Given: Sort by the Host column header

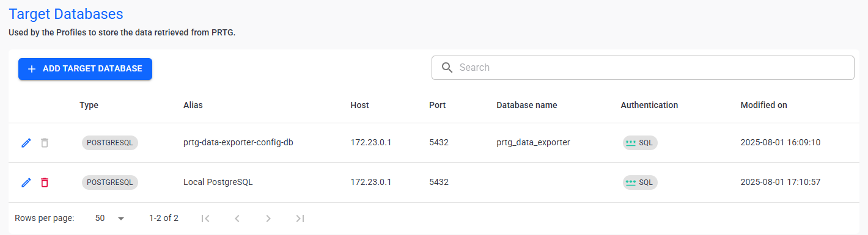Looking at the screenshot, I should point(359,105).
